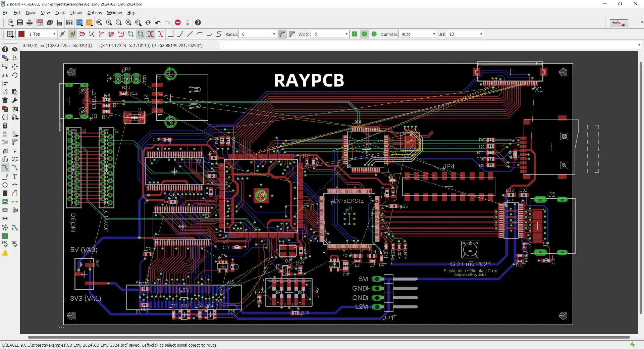Select the square via shape option
The image size is (644, 349).
coord(355,34)
